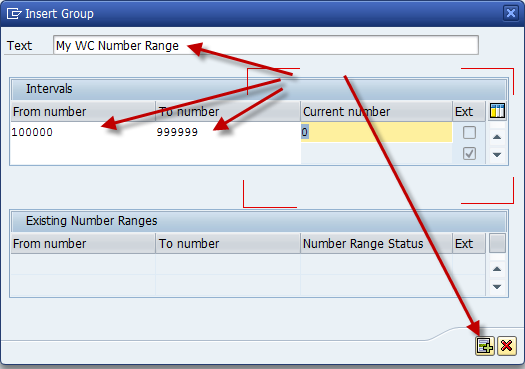Select the From number cell 100000
This screenshot has height=369, width=525.
[83, 132]
